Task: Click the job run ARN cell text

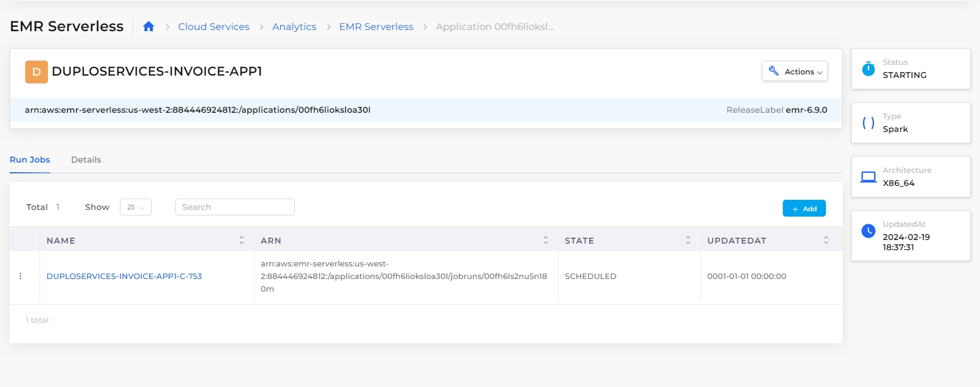Action: pyautogui.click(x=404, y=276)
